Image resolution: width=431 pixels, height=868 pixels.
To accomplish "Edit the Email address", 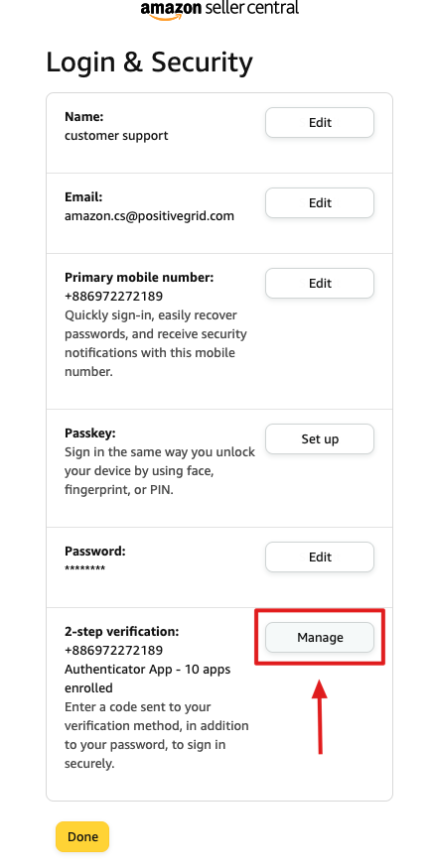I will [320, 202].
